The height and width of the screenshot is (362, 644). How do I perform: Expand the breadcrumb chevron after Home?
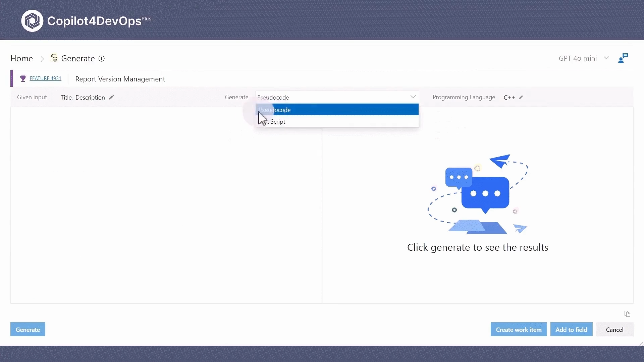42,58
